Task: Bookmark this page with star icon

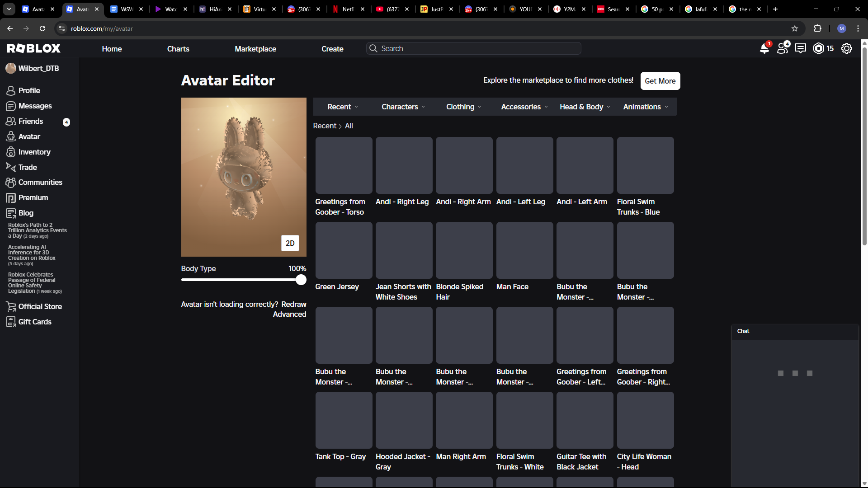Action: pyautogui.click(x=795, y=28)
